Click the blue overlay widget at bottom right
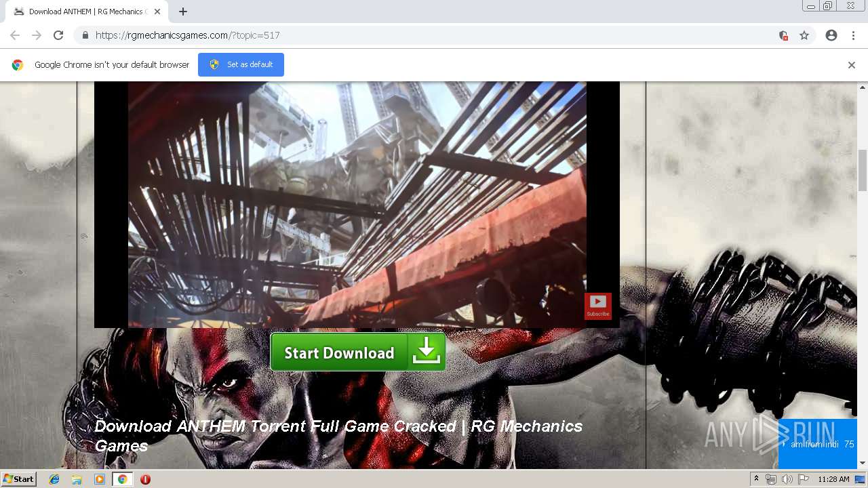Image resolution: width=868 pixels, height=488 pixels. click(x=817, y=444)
